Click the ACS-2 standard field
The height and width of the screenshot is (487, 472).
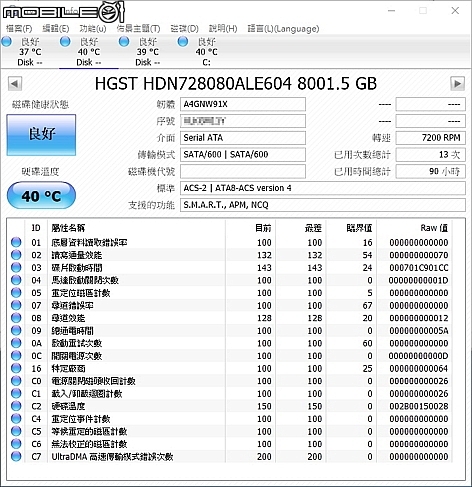[323, 188]
